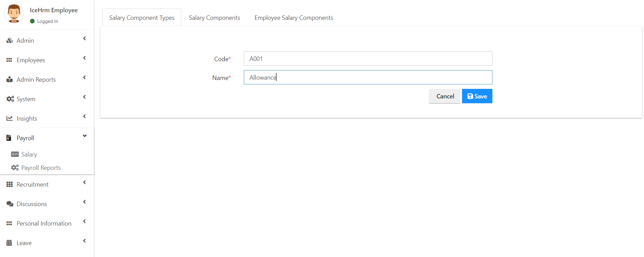This screenshot has height=257, width=644.
Task: Select the Payroll sidebar menu
Action: 47,138
